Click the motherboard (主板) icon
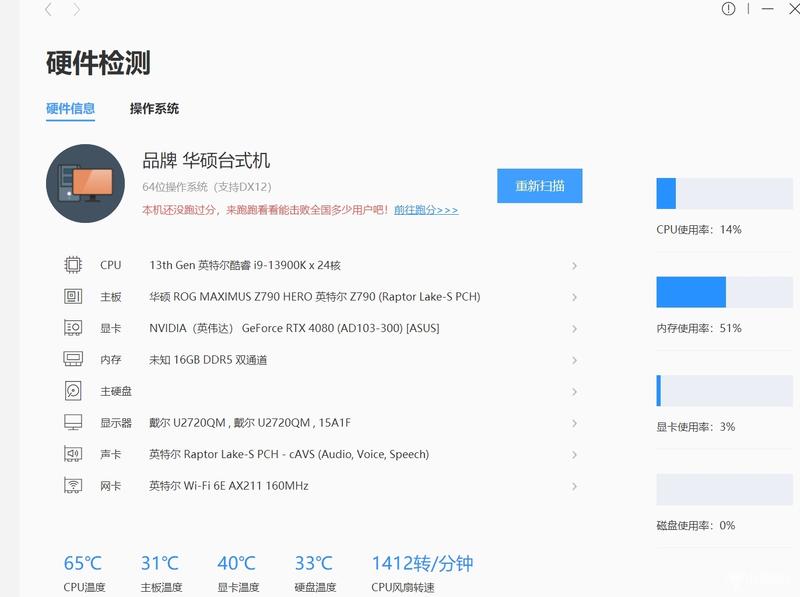800x597 pixels. point(73,296)
